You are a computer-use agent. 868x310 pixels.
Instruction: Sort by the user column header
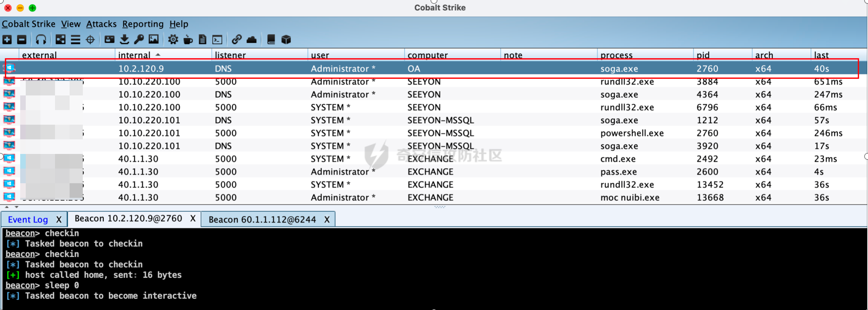coord(356,55)
